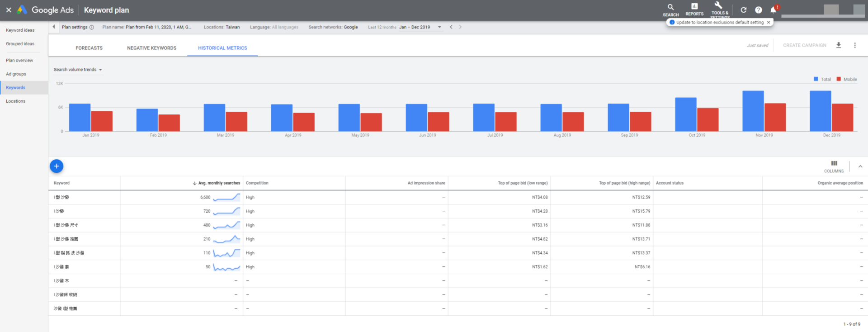Click the download keyword plan icon
This screenshot has width=868, height=332.
tap(839, 45)
